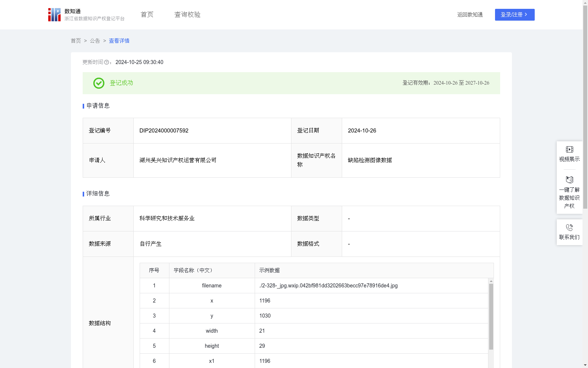Select the industry 科学研究和技术服务业
The width and height of the screenshot is (588, 368).
(167, 219)
